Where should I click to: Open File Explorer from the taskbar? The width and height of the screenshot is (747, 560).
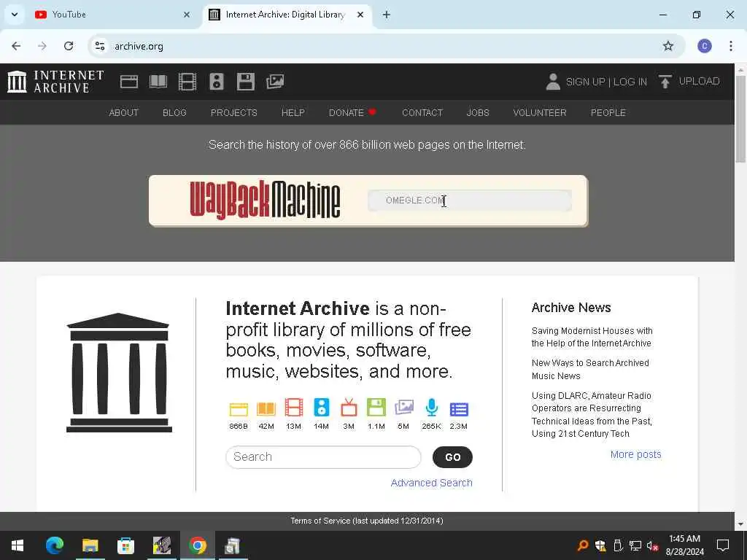90,545
